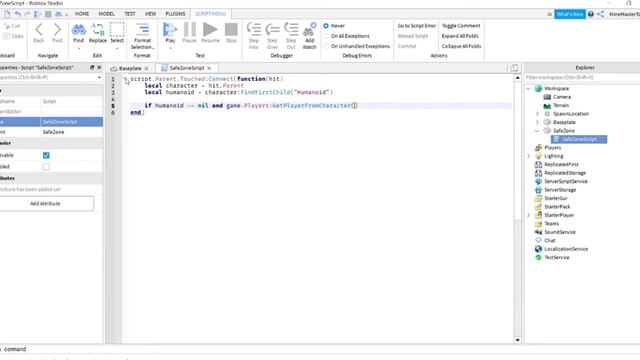The height and width of the screenshot is (360, 640).
Task: Click the TestService green check icon
Action: pos(538,257)
